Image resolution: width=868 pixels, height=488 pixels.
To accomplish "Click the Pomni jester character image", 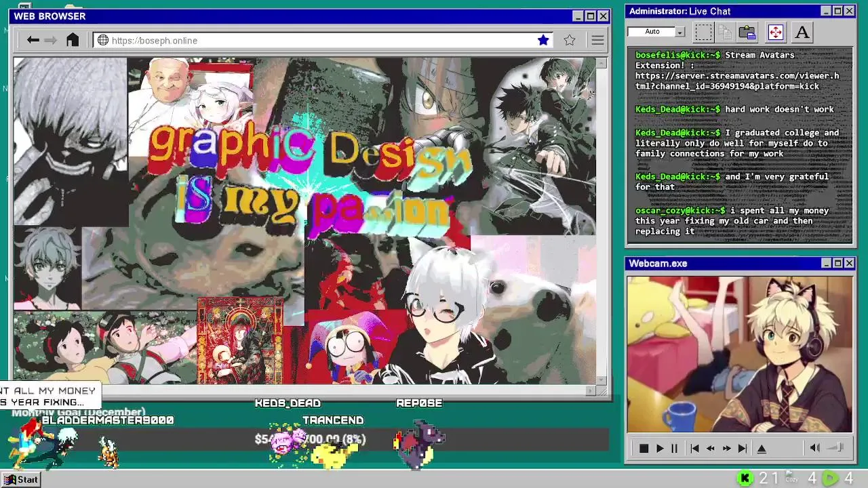I will coord(351,348).
